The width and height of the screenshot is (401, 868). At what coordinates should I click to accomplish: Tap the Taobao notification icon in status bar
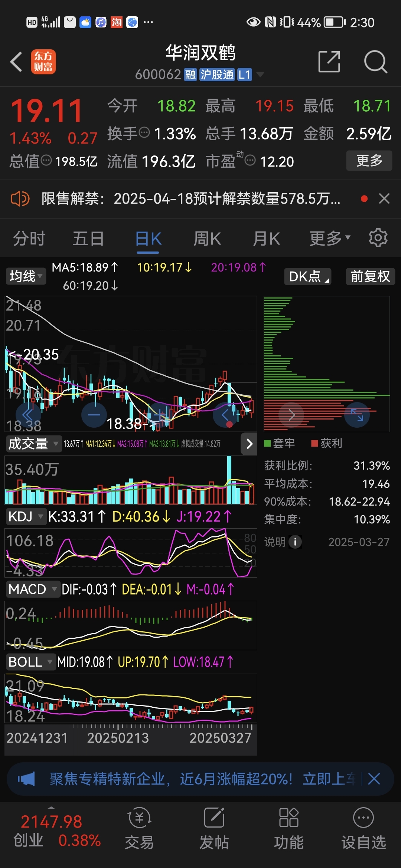[117, 22]
